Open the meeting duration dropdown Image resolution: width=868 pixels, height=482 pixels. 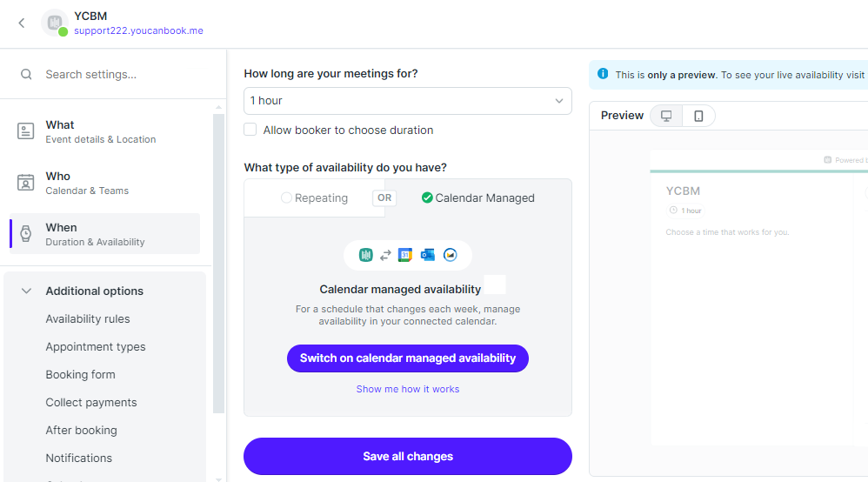407,101
